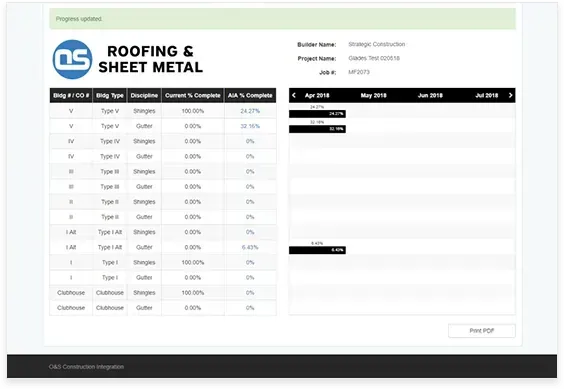Click the Type III Shingles type cell
The height and width of the screenshot is (389, 564).
[x=110, y=172]
